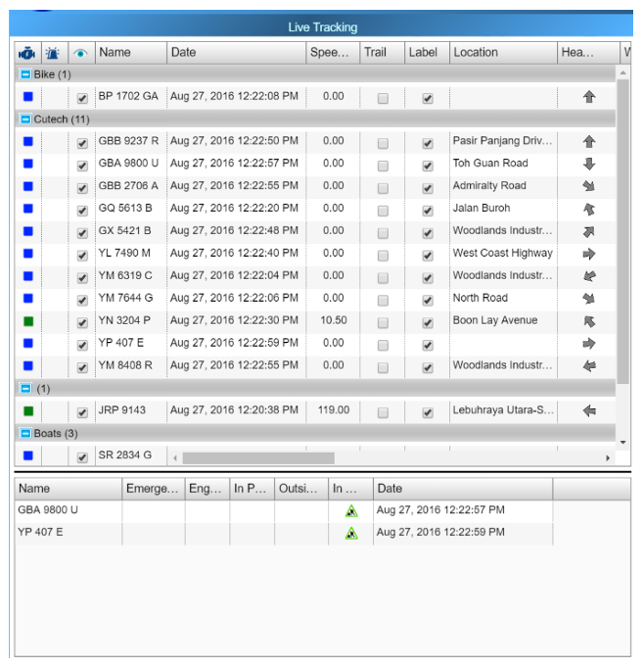Viewport: 644px width, 668px height.
Task: Click heading arrow icon for GBB 9237 R
Action: click(589, 142)
